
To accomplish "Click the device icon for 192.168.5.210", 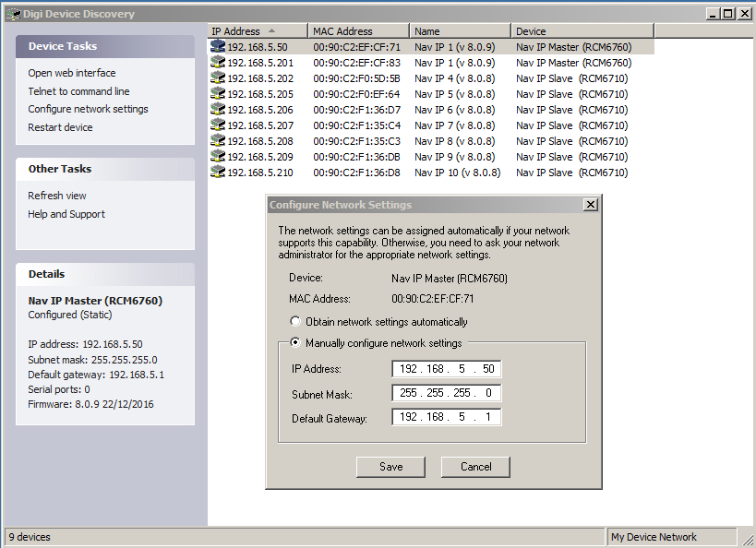I will 218,173.
